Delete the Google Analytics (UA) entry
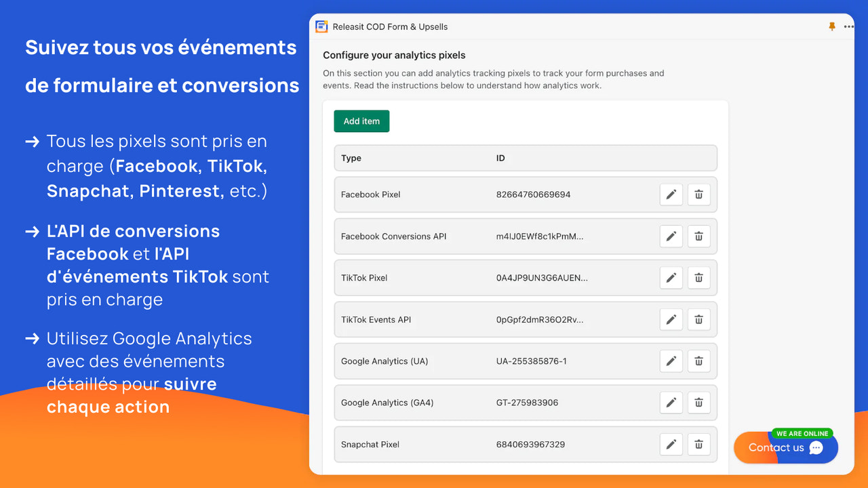The width and height of the screenshot is (868, 488). tap(698, 361)
